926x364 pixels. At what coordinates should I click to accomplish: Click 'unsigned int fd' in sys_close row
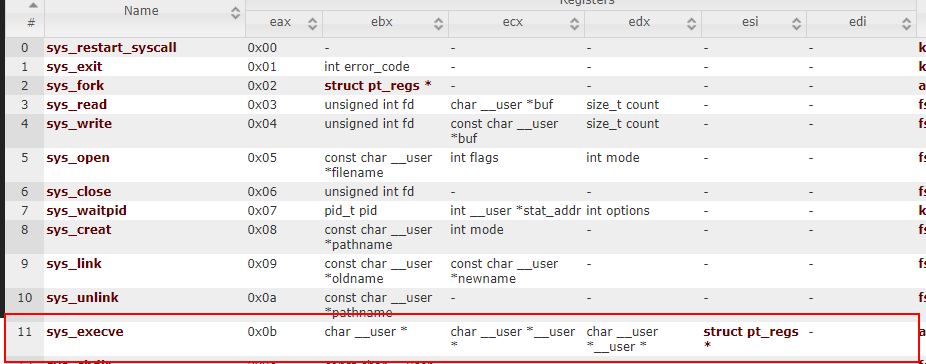[369, 191]
